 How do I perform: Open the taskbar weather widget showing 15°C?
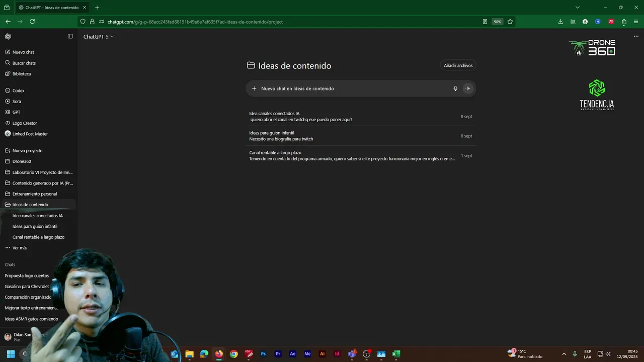point(525,354)
